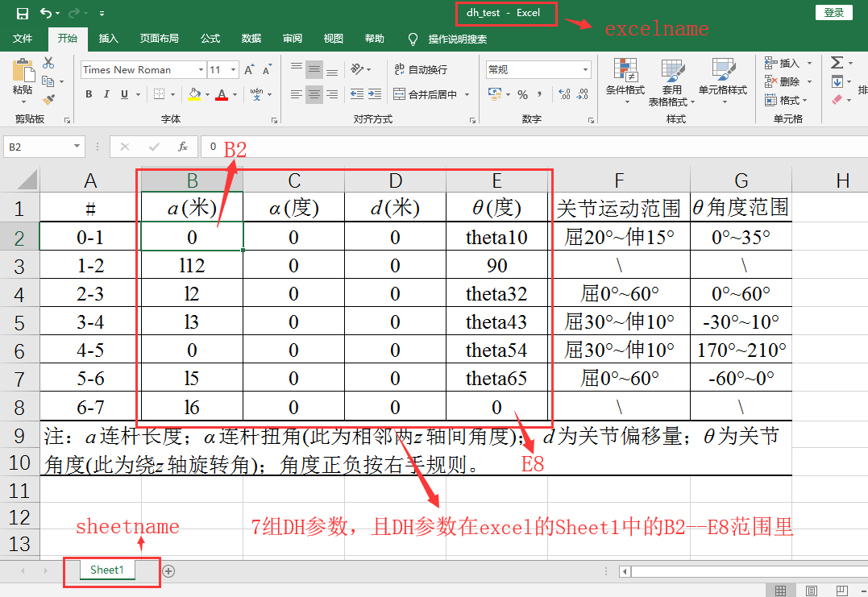
Task: Click the 登录 sign-in button
Action: (834, 12)
